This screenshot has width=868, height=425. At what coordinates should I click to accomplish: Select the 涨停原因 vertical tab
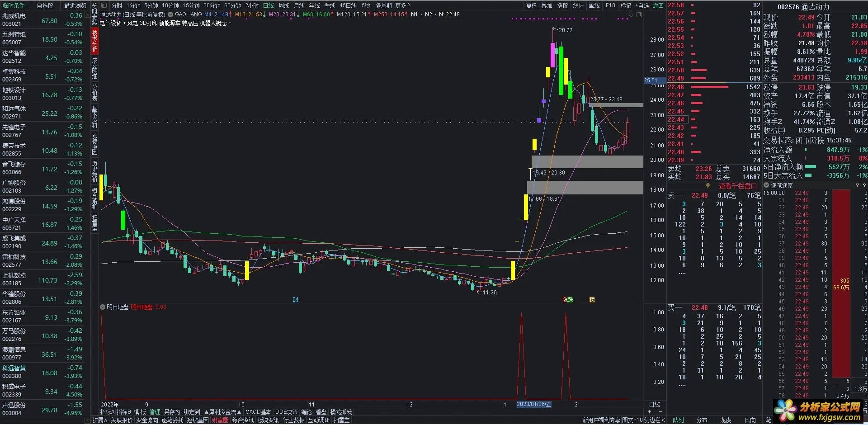point(95,144)
